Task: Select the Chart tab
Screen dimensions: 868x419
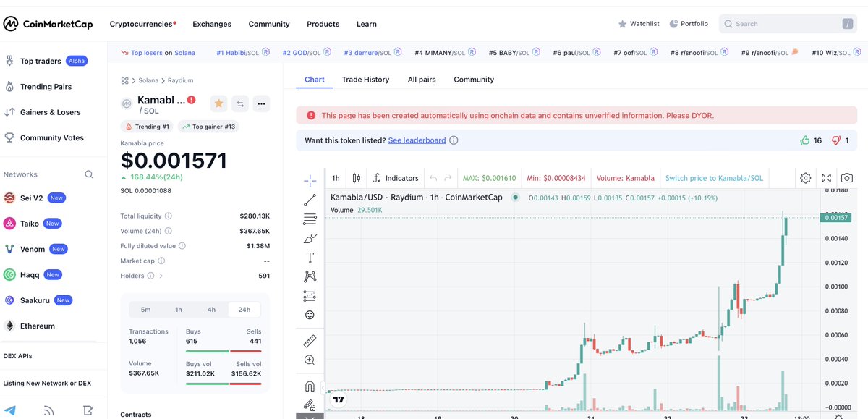Action: pos(315,80)
